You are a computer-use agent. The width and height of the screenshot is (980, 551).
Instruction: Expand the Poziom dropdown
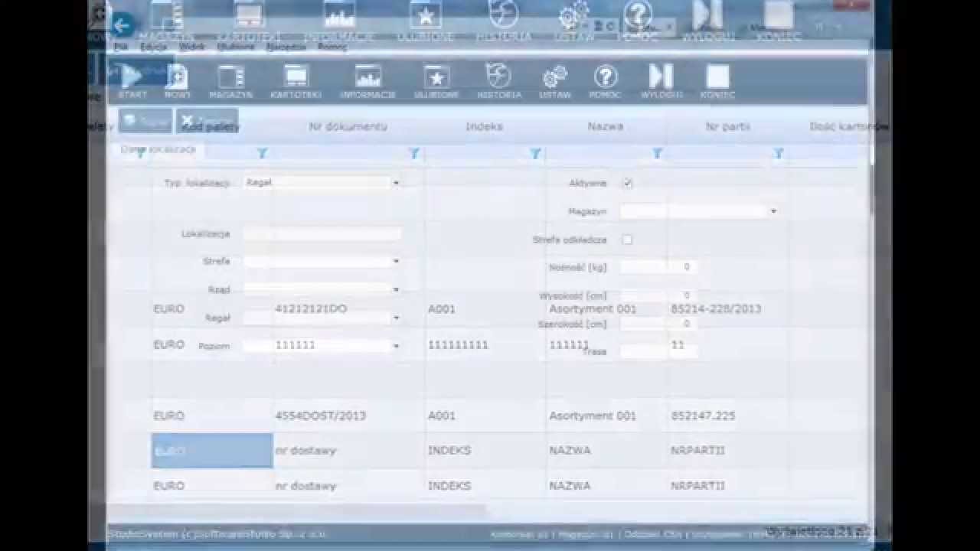(396, 346)
